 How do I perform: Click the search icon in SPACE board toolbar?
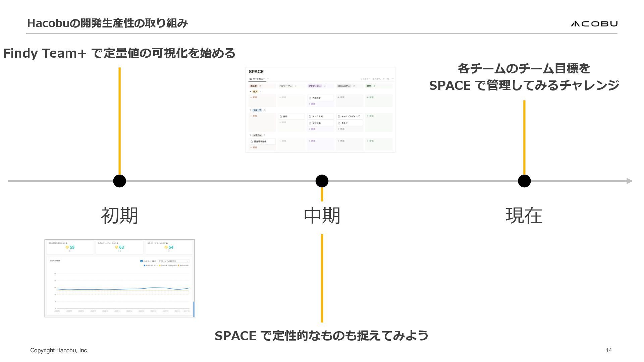(x=388, y=79)
